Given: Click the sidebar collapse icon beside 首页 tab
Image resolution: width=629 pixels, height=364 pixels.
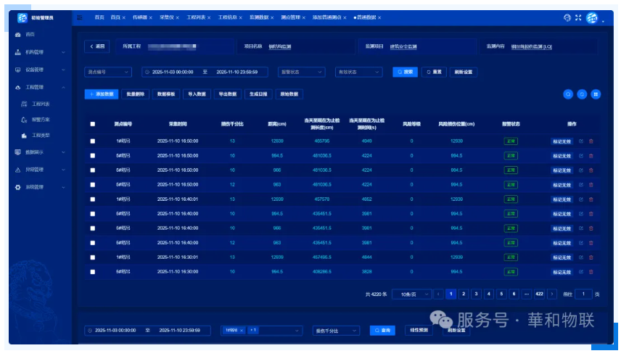Looking at the screenshot, I should tap(79, 17).
